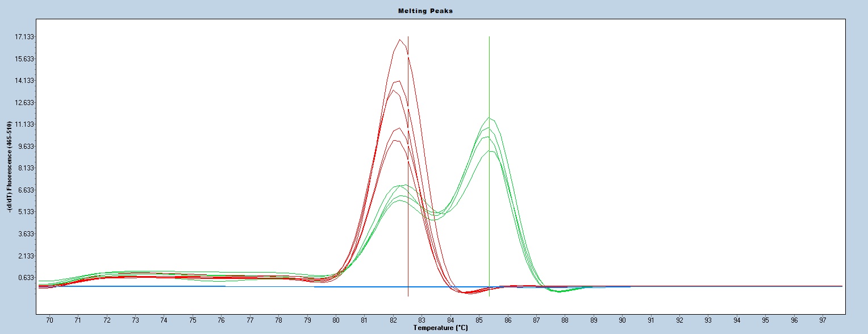Click the 97 tick on temperature axis
Screen dimensions: 868x334
(823, 320)
